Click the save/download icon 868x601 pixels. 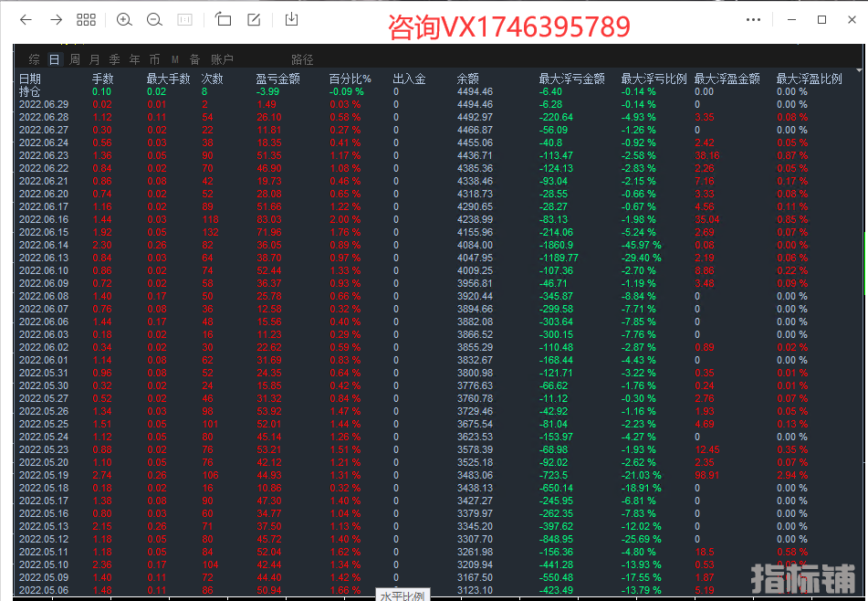291,19
